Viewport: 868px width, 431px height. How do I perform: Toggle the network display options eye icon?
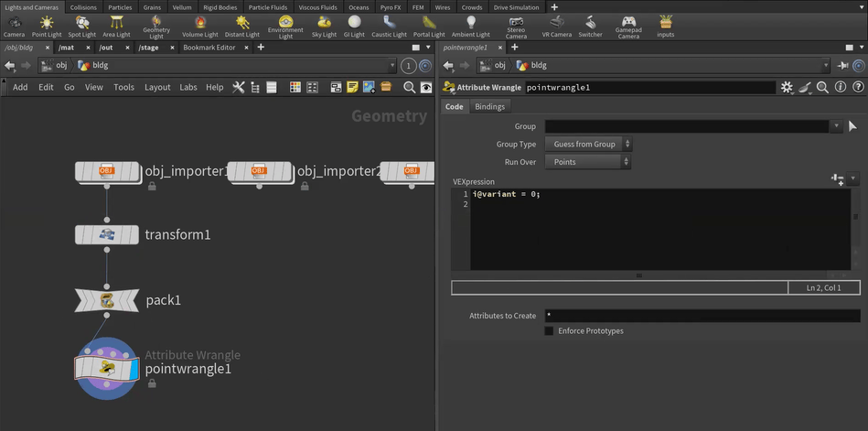pyautogui.click(x=426, y=87)
